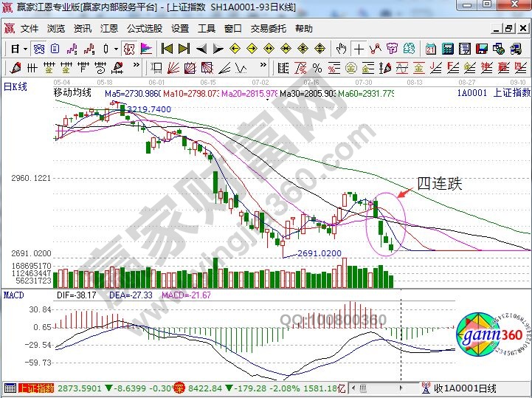
Task: Open the calendar icon in toolbar
Action: click(431, 49)
